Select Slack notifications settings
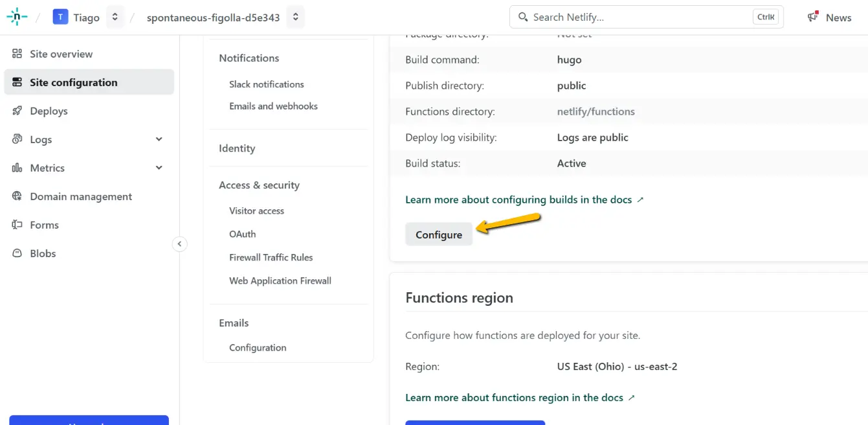Image resolution: width=868 pixels, height=425 pixels. coord(266,84)
